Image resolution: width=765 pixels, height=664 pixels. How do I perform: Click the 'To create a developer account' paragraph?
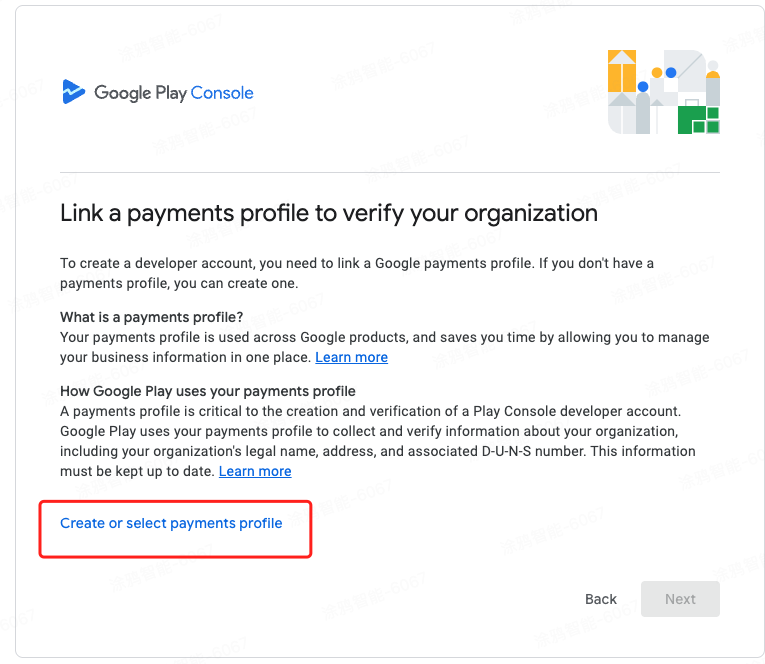tap(357, 273)
